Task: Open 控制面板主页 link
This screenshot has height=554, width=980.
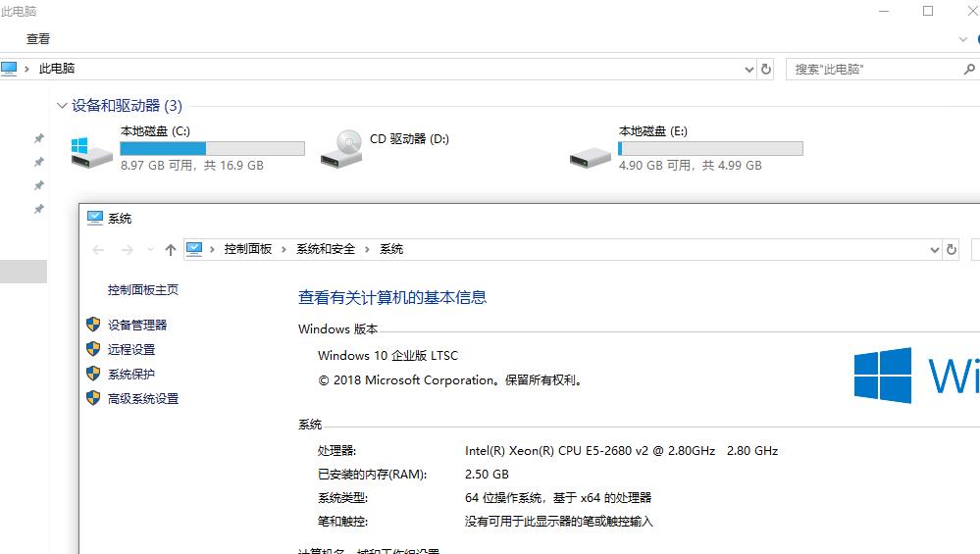Action: 143,290
